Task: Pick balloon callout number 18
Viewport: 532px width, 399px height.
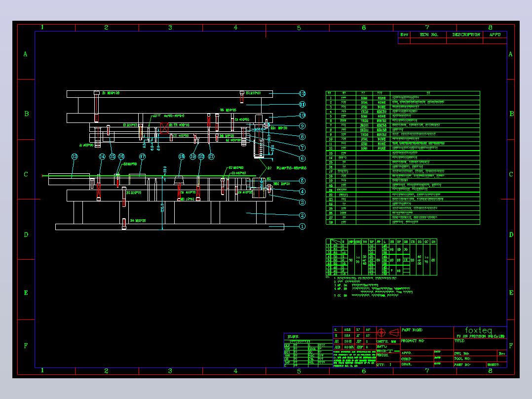Action: [182, 157]
